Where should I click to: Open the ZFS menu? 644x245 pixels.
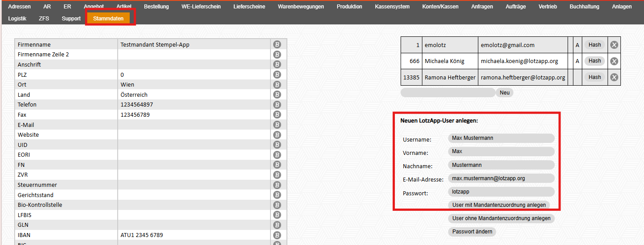[x=44, y=19]
